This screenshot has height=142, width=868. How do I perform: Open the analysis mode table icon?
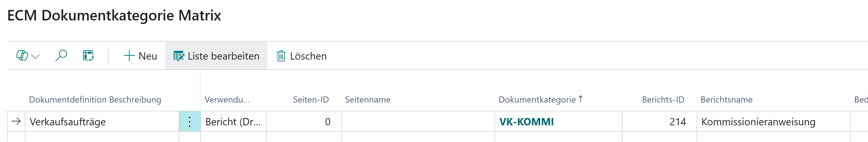(x=88, y=56)
